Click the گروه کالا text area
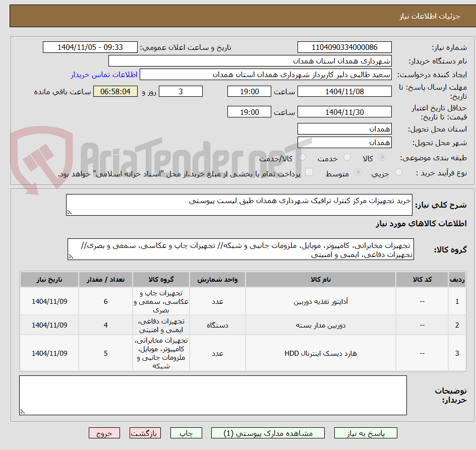The height and width of the screenshot is (450, 476). [x=241, y=249]
